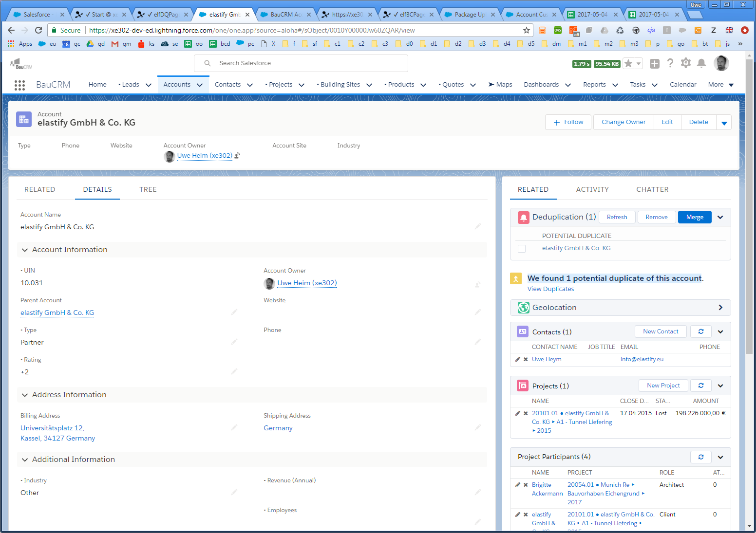
Task: Click the New Project button
Action: pyautogui.click(x=663, y=386)
